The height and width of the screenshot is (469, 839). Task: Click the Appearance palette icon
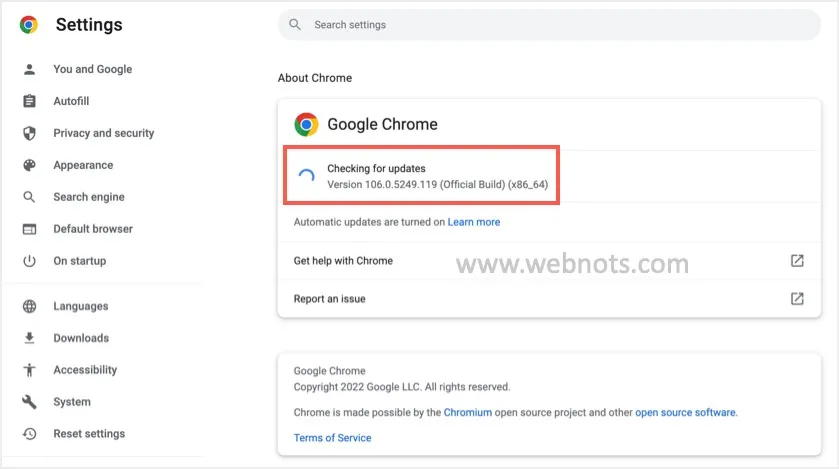click(29, 165)
